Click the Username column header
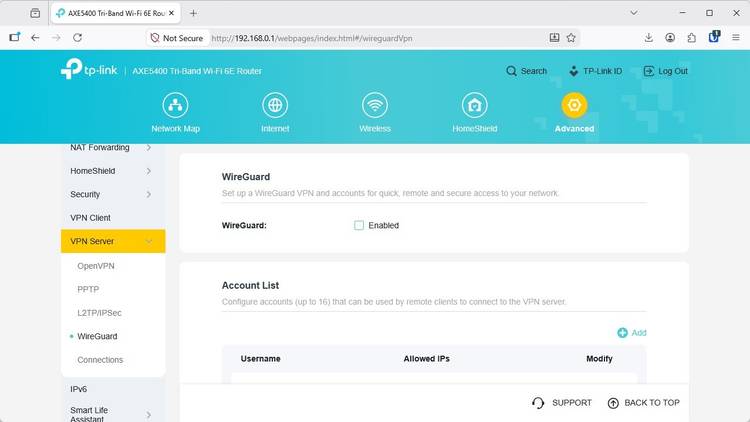 (261, 359)
